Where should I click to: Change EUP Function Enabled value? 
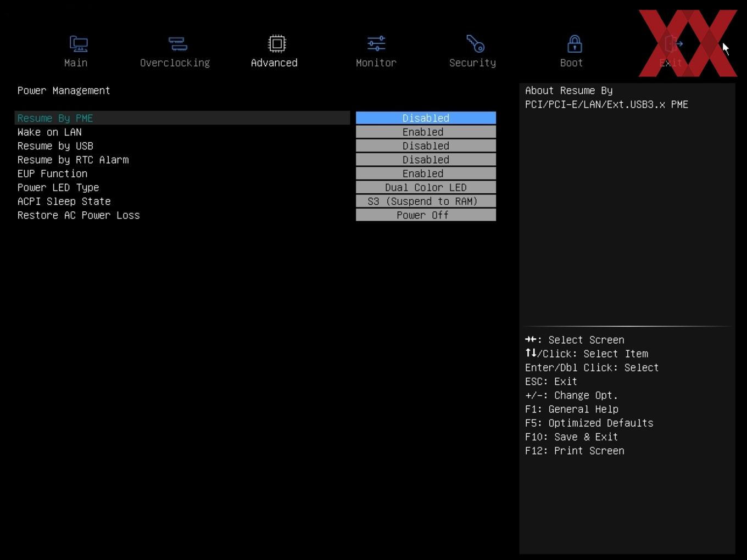[426, 173]
